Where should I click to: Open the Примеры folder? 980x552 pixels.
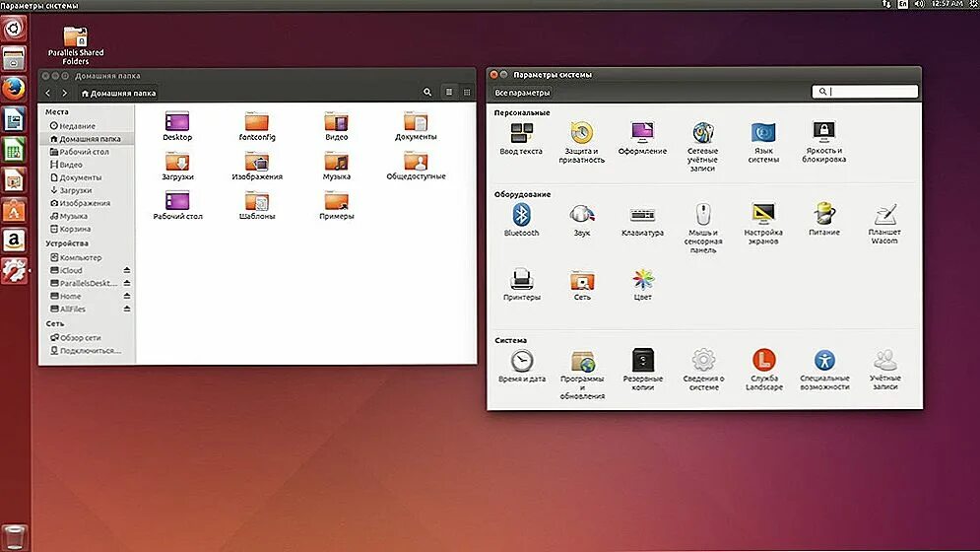click(336, 205)
